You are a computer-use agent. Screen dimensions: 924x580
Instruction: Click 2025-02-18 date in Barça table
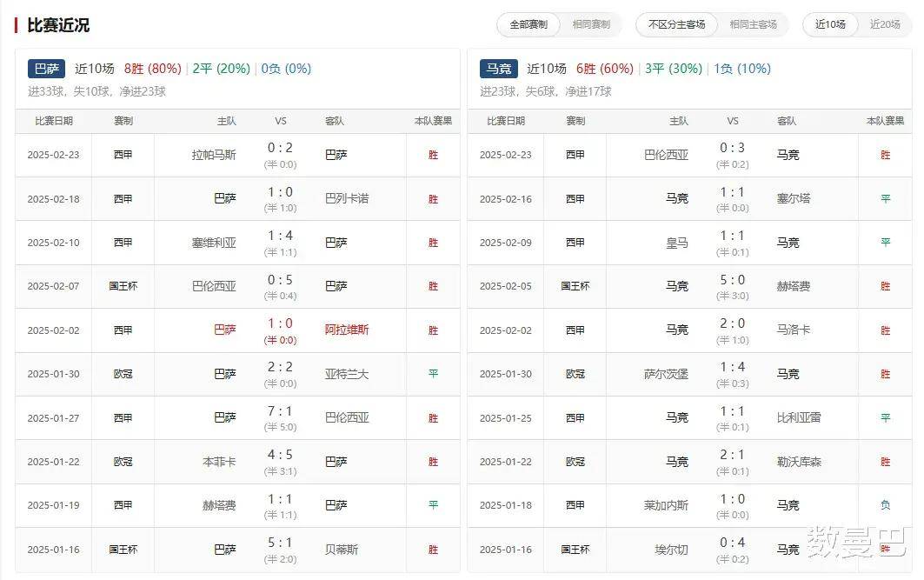click(53, 199)
